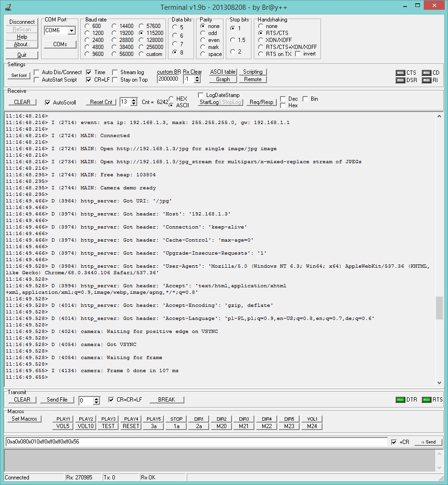Toggle the green DTR indicator
Viewport: 448px width, 485px height.
click(400, 400)
